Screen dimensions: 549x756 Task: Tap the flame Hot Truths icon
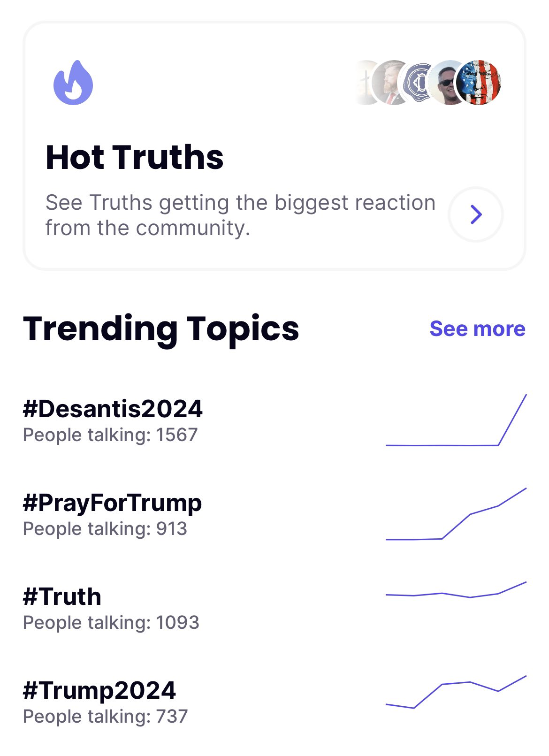(x=73, y=82)
